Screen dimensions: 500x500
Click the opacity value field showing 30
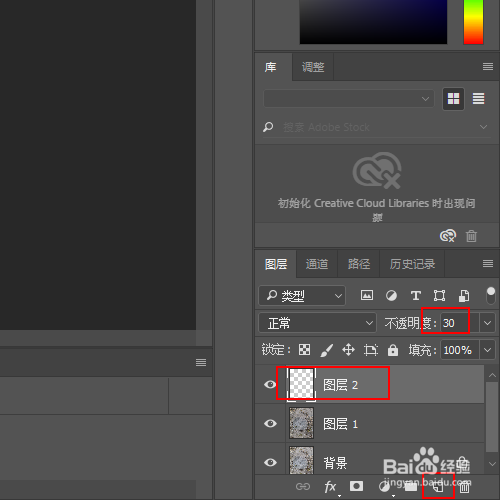click(x=460, y=323)
